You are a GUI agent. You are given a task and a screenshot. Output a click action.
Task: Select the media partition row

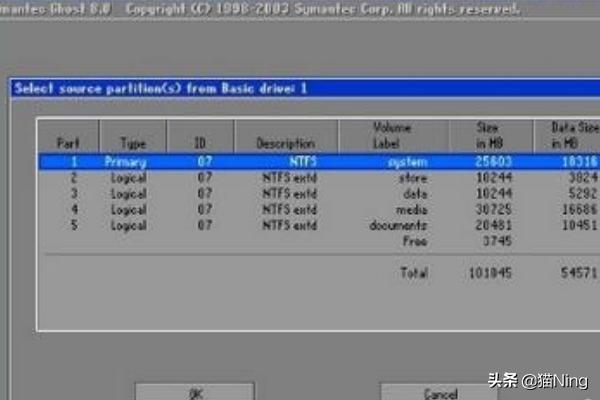[300, 211]
